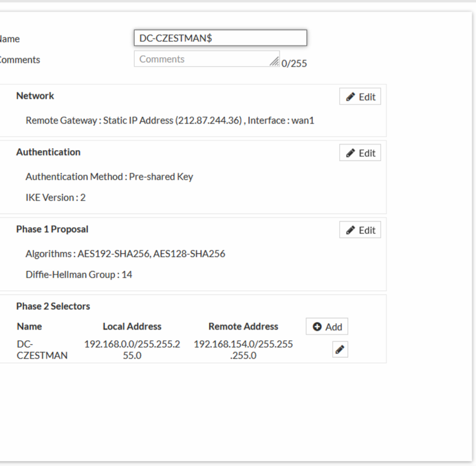Edit the Phase 1 Proposal settings

click(360, 230)
